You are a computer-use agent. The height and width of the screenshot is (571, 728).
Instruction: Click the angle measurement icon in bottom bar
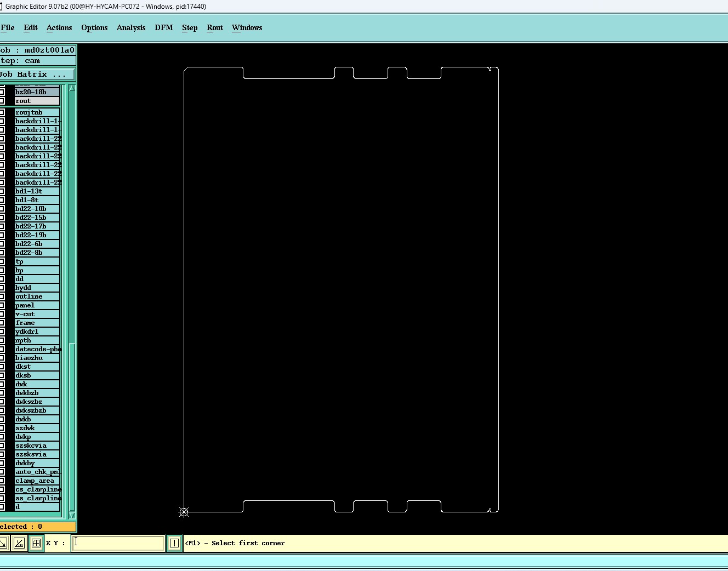pyautogui.click(x=19, y=543)
